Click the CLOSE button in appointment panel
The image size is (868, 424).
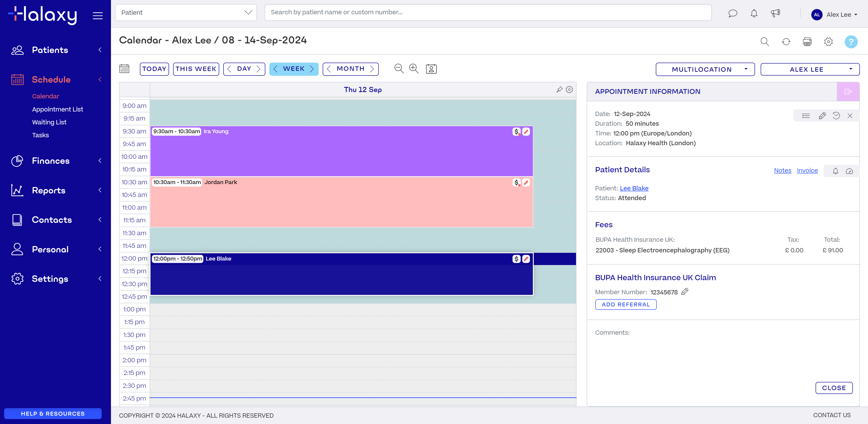[834, 388]
